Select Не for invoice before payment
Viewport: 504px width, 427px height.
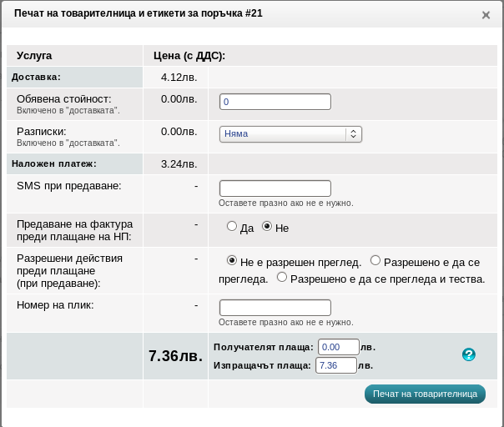pos(267,226)
